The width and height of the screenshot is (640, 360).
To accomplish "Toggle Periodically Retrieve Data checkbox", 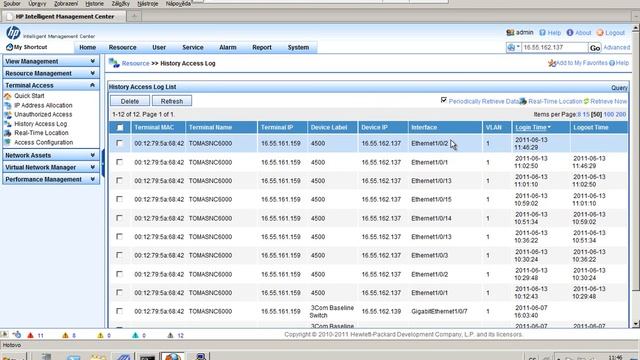I will (444, 100).
